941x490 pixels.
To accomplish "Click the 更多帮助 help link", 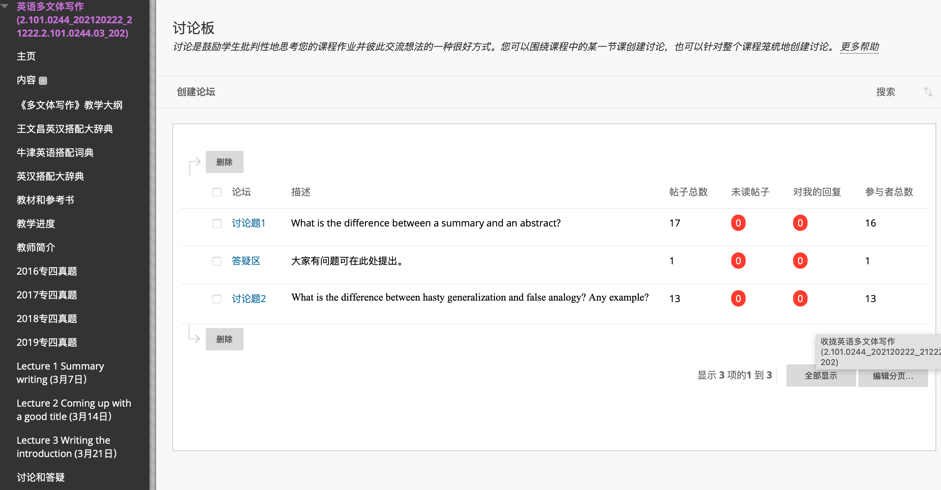I will (859, 47).
